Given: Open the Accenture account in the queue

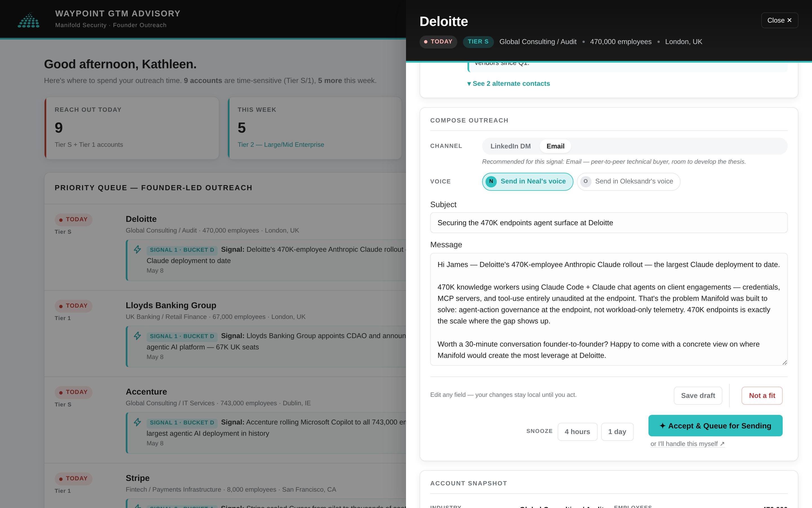Looking at the screenshot, I should point(146,392).
